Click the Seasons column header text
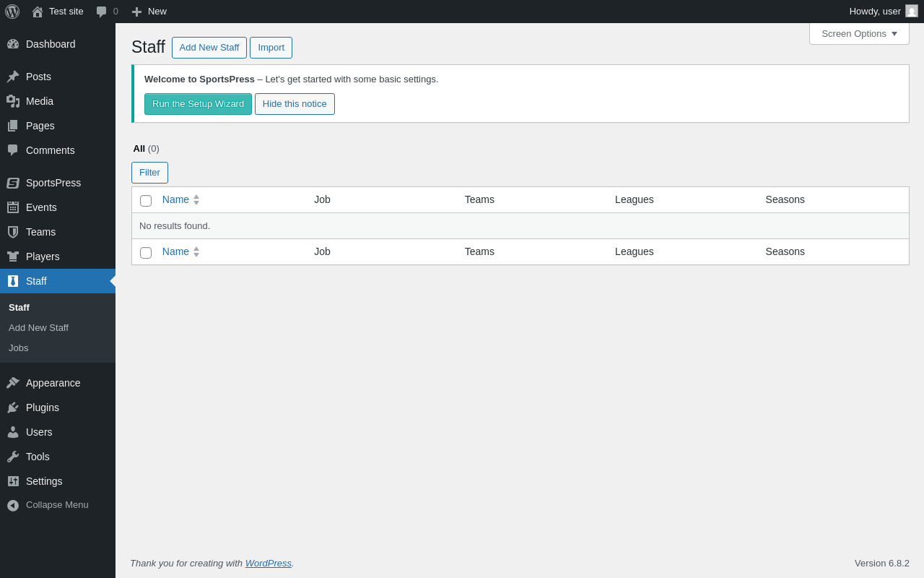Screen dimensions: 924x578 [x=785, y=200]
